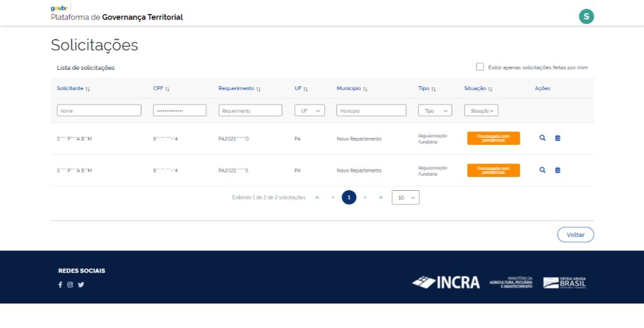Open the Twitter social link icon
The width and height of the screenshot is (644, 328).
(x=81, y=285)
